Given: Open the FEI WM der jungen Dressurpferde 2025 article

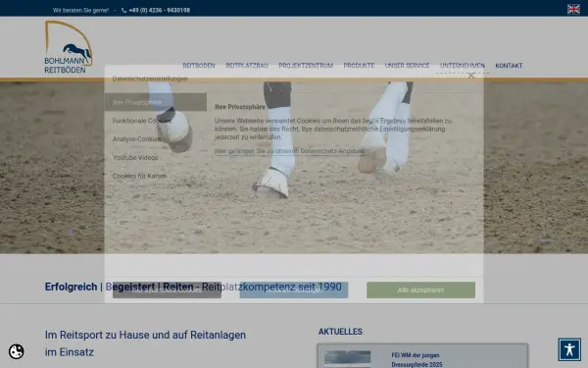Looking at the screenshot, I should click(x=416, y=360).
